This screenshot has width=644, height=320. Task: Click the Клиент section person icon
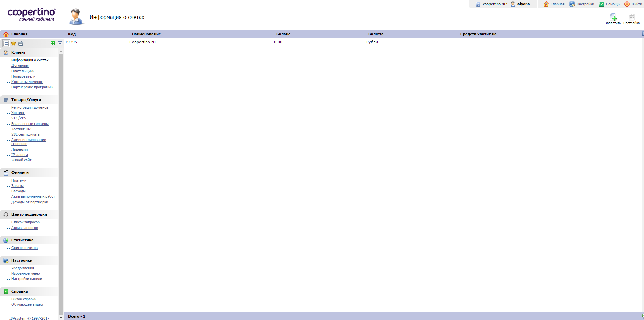click(6, 52)
